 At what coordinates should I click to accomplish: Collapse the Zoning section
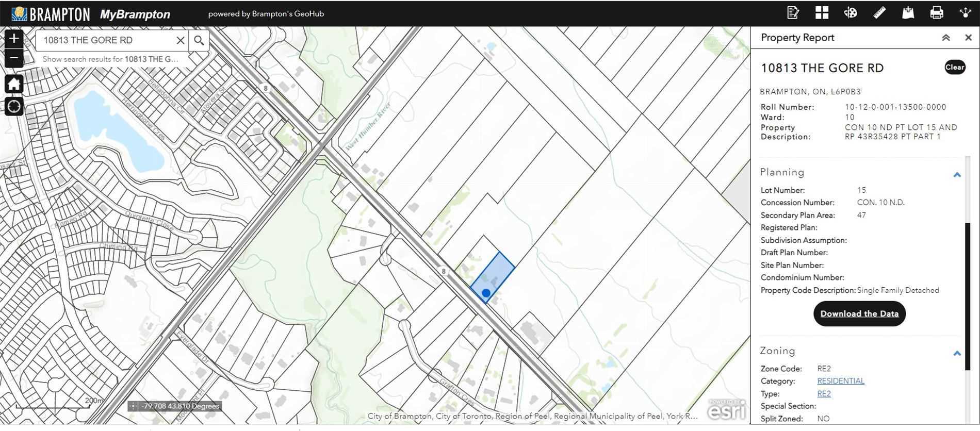[957, 353]
